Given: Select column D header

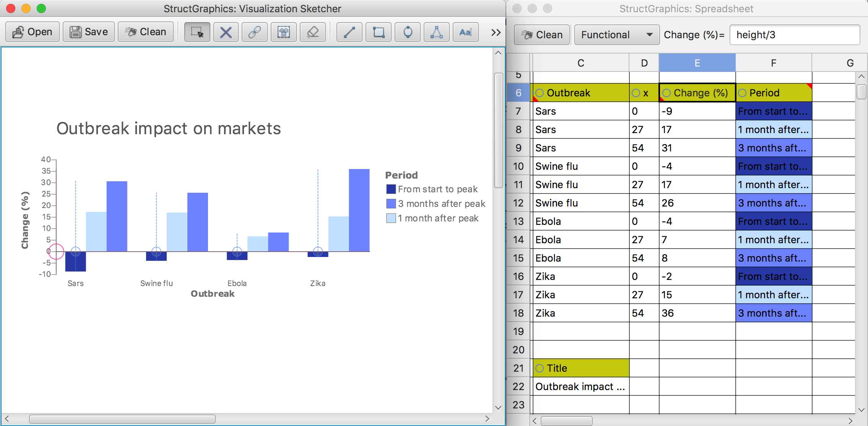Looking at the screenshot, I should point(644,63).
